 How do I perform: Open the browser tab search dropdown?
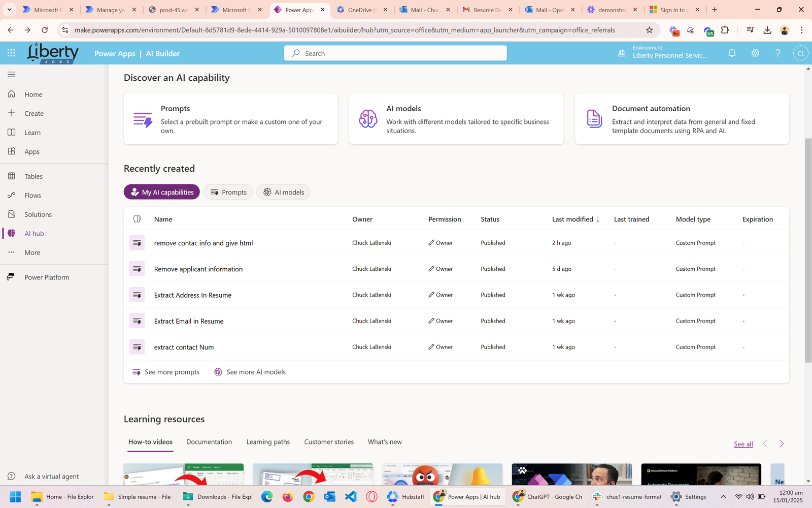point(9,10)
